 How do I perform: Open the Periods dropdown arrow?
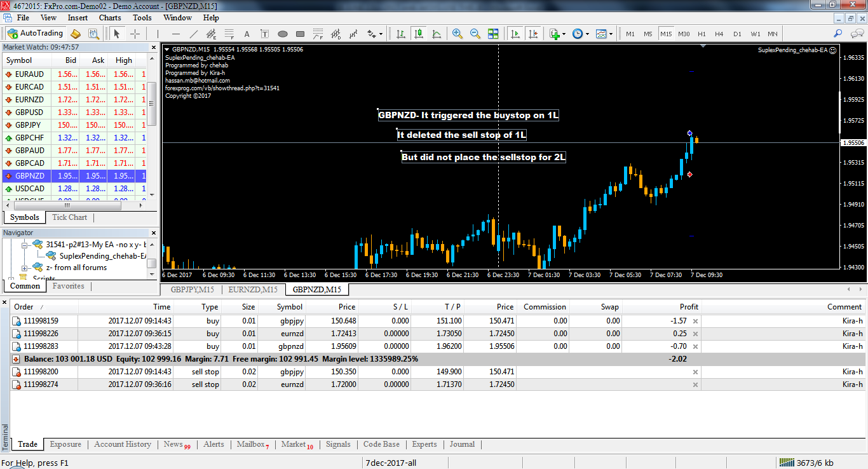587,34
